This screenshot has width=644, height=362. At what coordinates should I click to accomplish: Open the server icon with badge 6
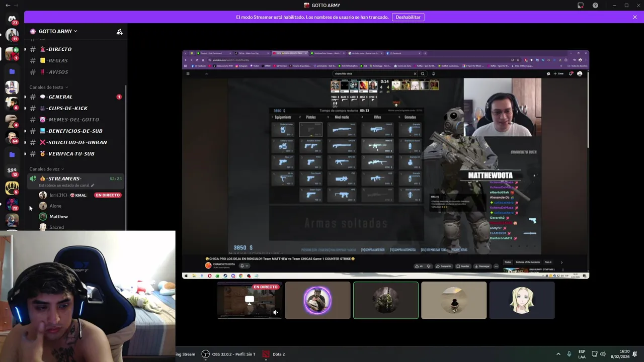(12, 103)
